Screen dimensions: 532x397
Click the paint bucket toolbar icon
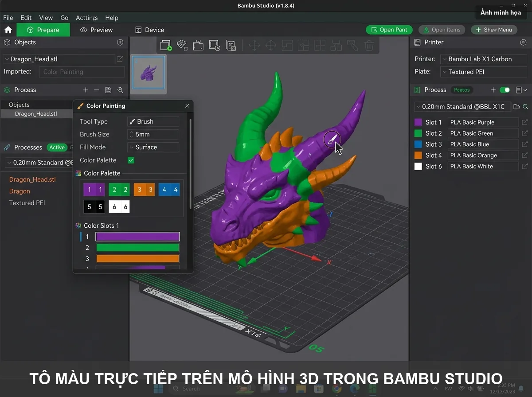(x=352, y=45)
